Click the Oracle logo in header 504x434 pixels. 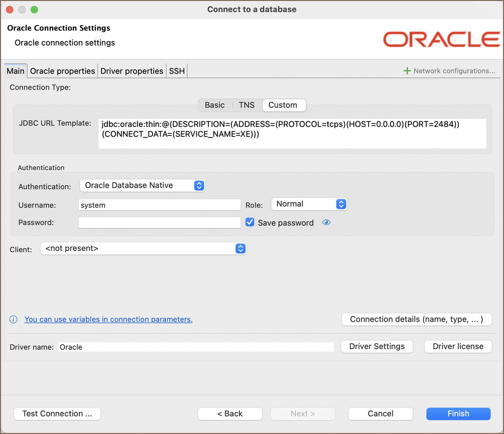coord(441,39)
